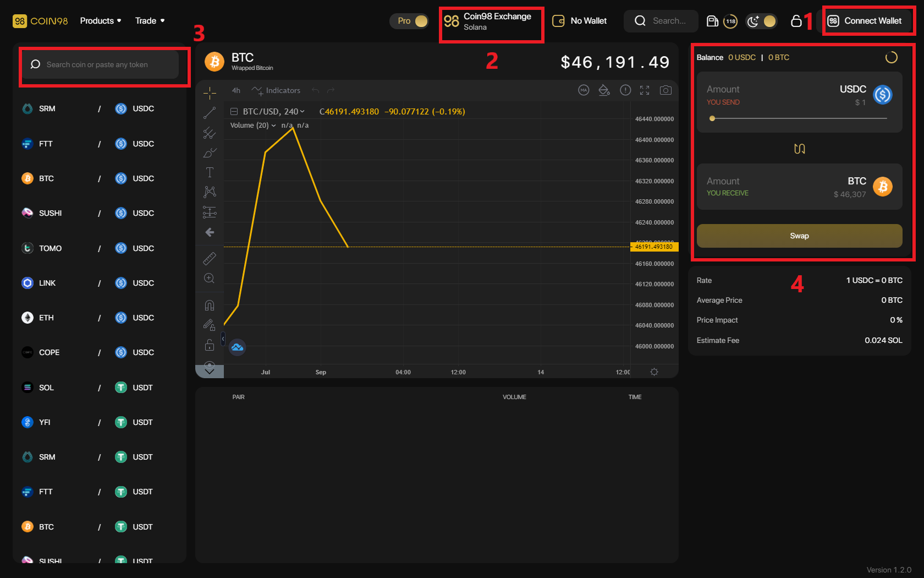Image resolution: width=924 pixels, height=578 pixels.
Task: Click the unlock padlock icon in header
Action: [x=796, y=21]
